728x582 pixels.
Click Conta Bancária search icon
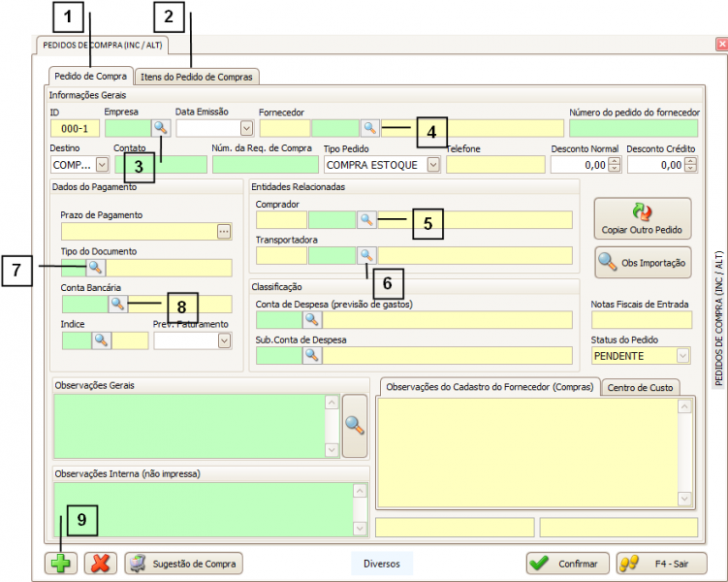(117, 304)
